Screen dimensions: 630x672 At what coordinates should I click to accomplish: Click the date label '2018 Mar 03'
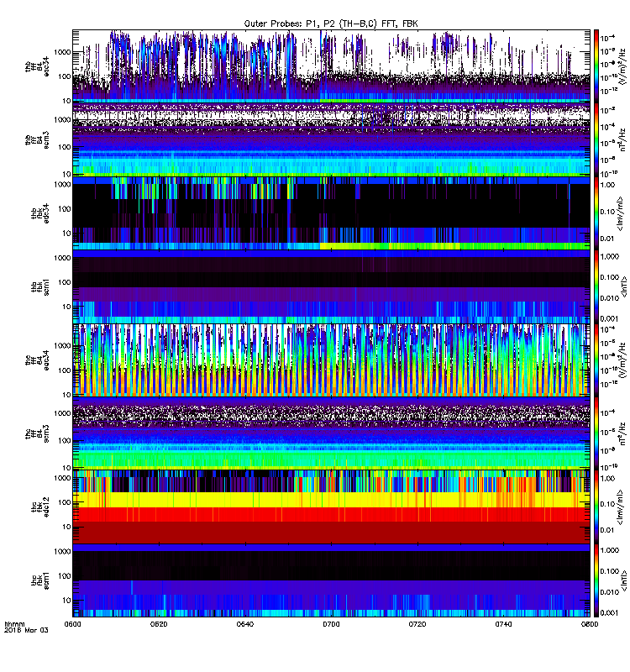click(26, 631)
